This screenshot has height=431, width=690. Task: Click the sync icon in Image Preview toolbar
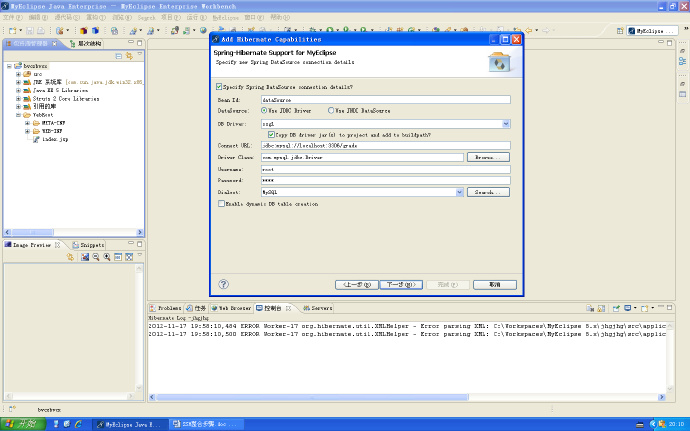pyautogui.click(x=70, y=257)
